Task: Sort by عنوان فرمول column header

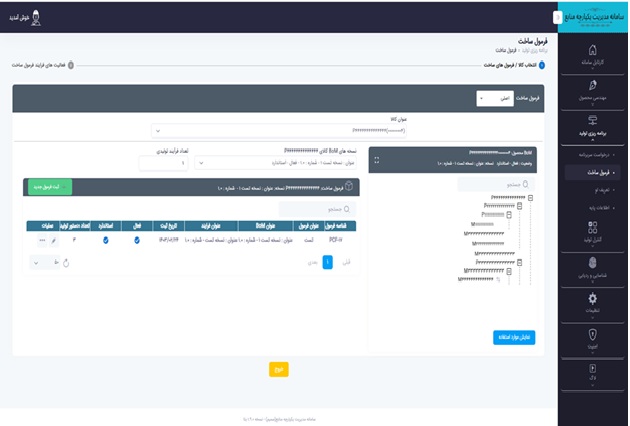Action: pyautogui.click(x=309, y=226)
